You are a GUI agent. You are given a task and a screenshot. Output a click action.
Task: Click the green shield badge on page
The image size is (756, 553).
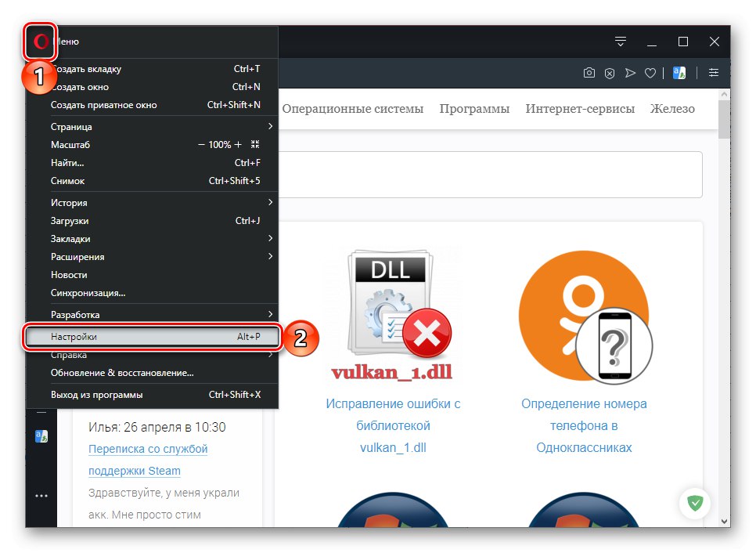click(x=695, y=504)
